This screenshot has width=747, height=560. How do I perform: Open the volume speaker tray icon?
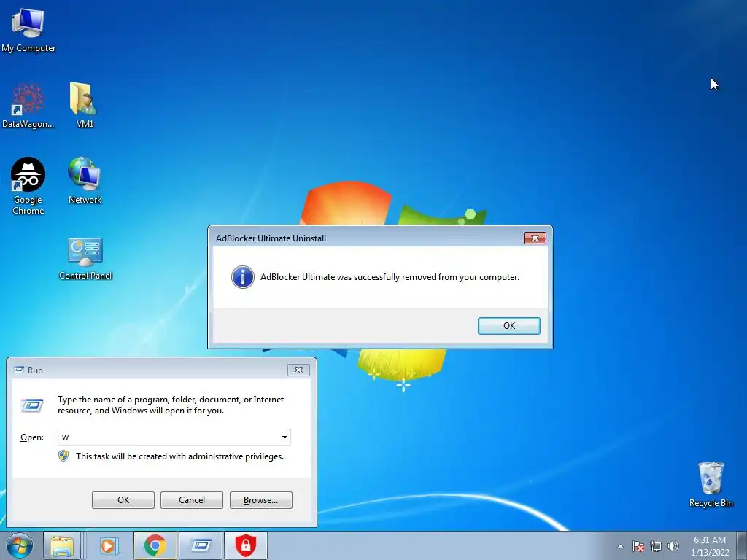click(673, 546)
